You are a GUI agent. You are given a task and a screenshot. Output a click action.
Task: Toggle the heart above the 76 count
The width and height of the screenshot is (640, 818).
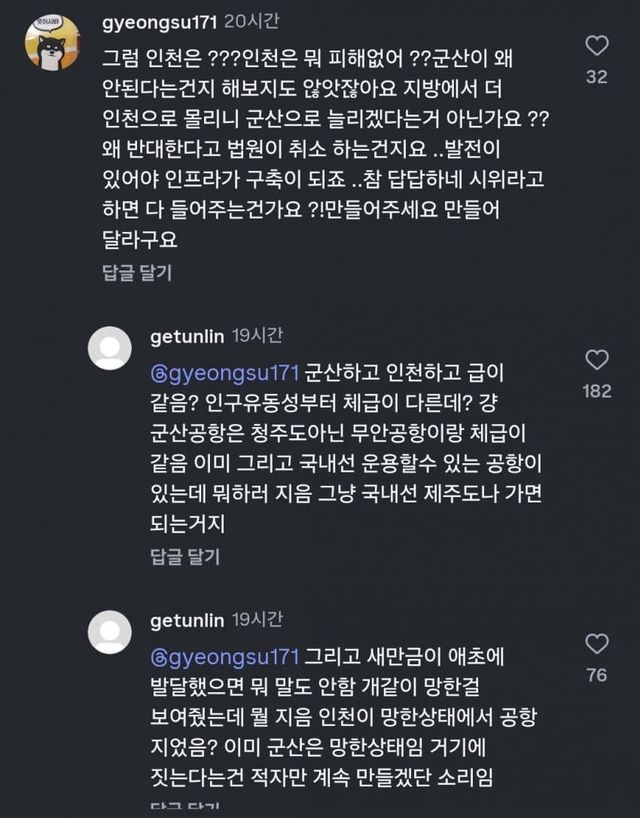596,644
